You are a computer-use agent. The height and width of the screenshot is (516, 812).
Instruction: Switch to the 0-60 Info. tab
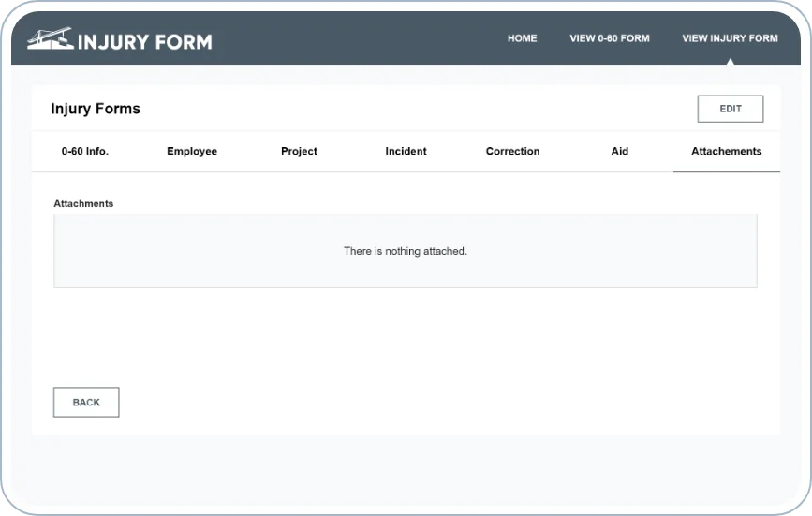click(85, 151)
